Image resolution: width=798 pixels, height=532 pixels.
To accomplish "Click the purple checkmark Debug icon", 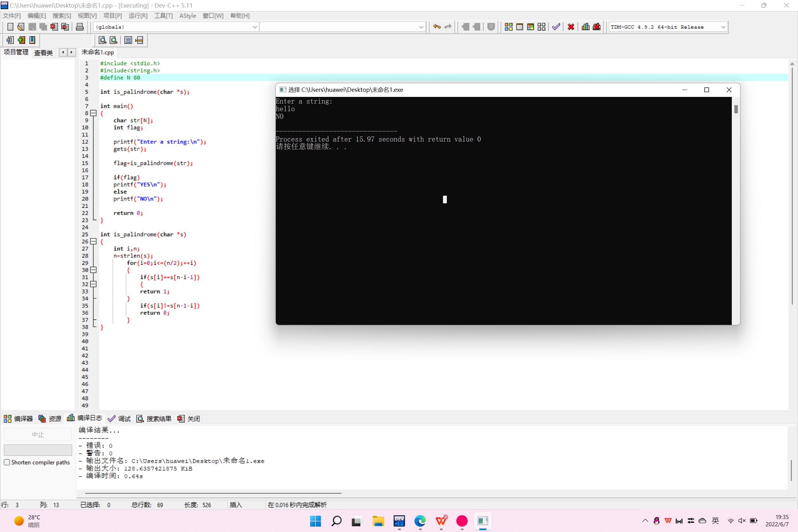I will 556,27.
